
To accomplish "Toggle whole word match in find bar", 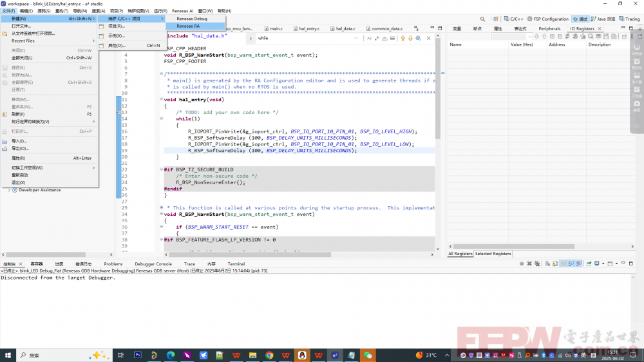I will tap(384, 38).
